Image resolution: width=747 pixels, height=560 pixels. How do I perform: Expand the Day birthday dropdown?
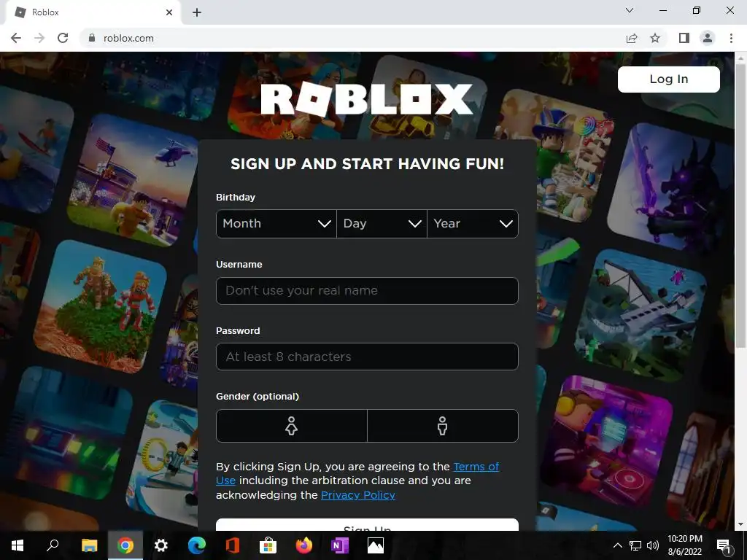382,223
